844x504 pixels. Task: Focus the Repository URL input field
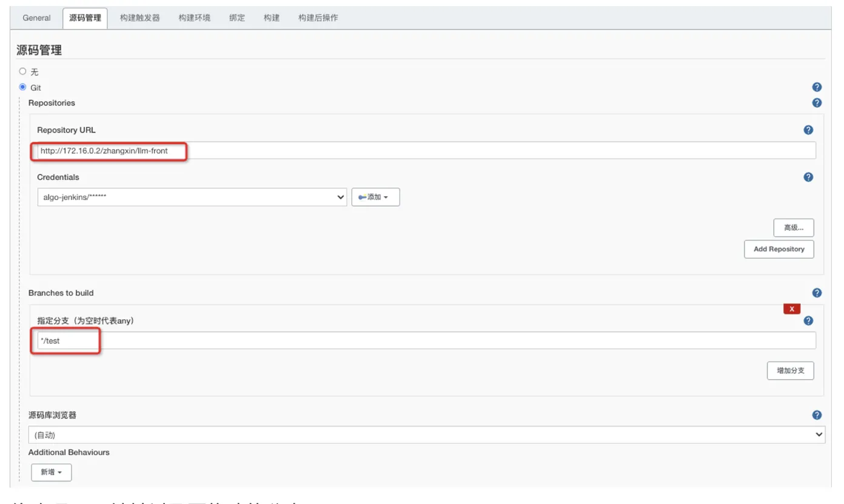click(x=427, y=150)
